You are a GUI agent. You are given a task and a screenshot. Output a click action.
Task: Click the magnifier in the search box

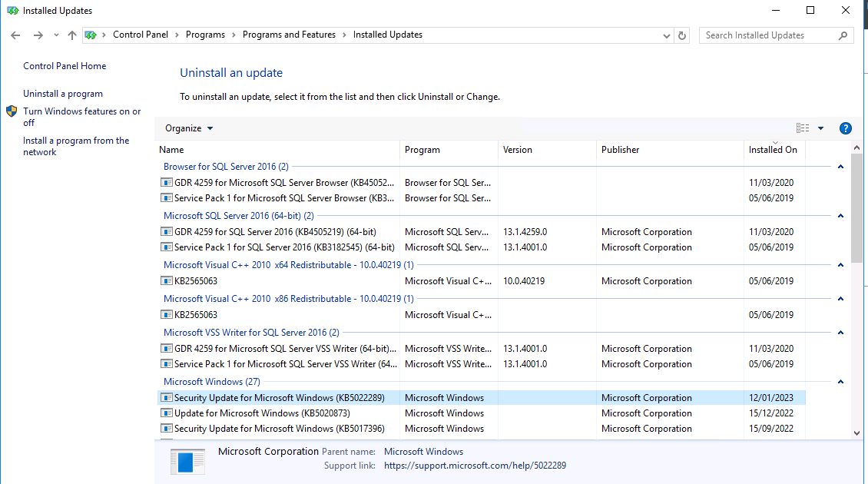[843, 35]
